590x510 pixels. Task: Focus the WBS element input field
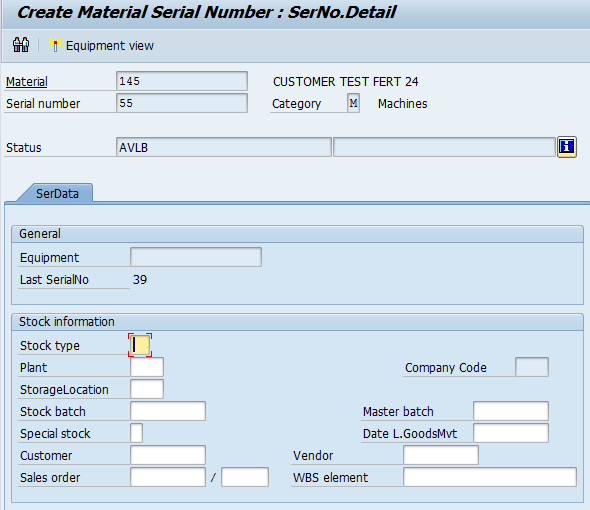click(490, 477)
